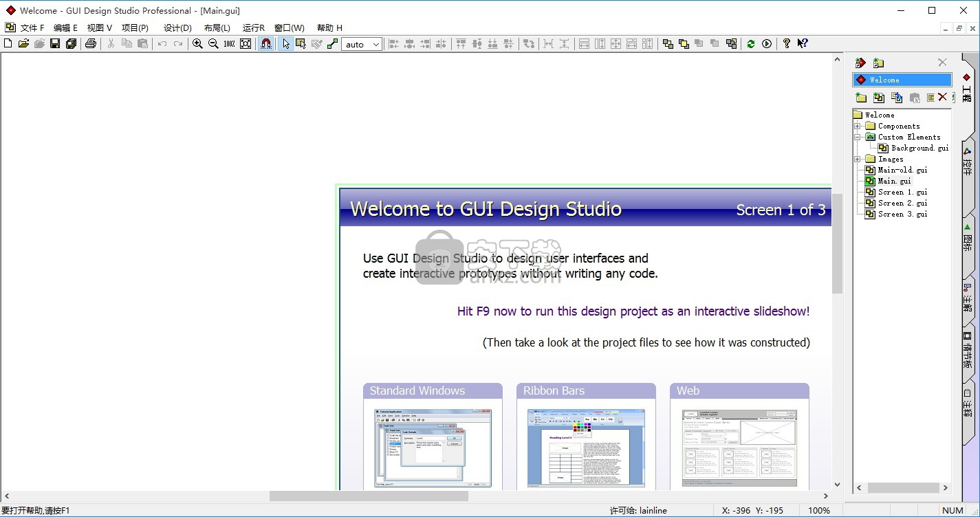Image resolution: width=980 pixels, height=517 pixels.
Task: Click the Save All multi-disk icon
Action: 71,43
